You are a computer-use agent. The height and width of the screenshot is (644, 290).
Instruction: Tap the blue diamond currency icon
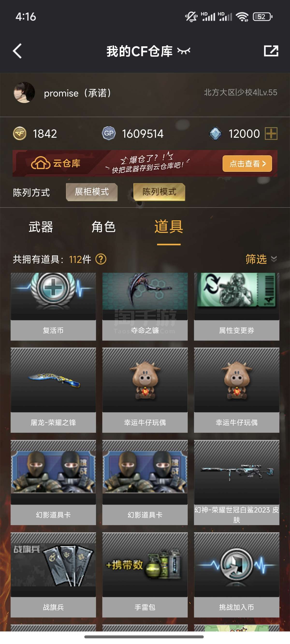pos(215,133)
